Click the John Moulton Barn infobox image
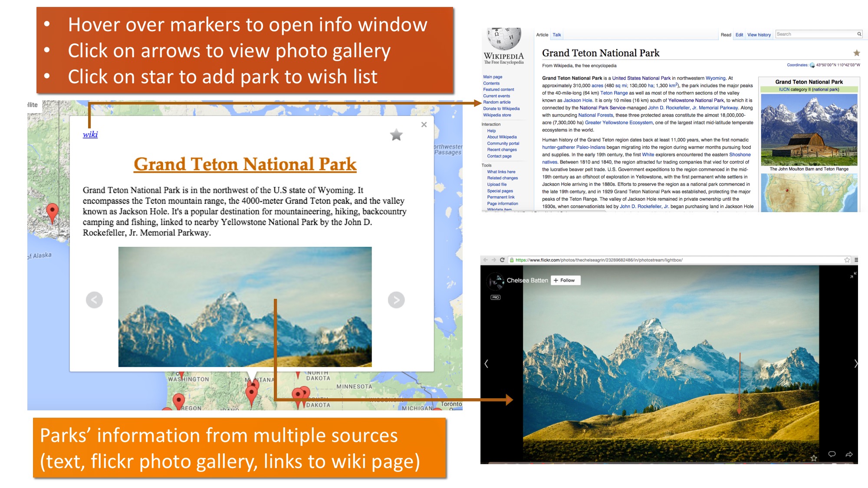Screen dimensions: 868x488 [809, 130]
